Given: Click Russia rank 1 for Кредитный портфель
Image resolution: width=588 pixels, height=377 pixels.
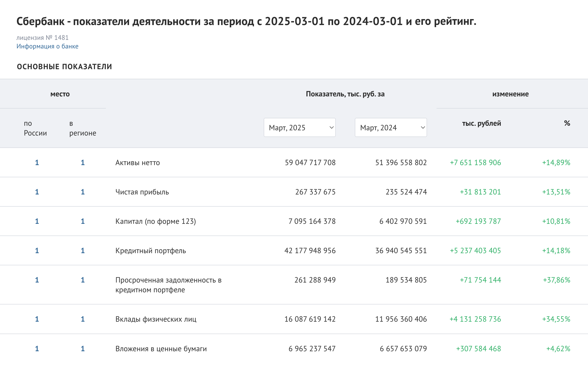Looking at the screenshot, I should point(37,251).
